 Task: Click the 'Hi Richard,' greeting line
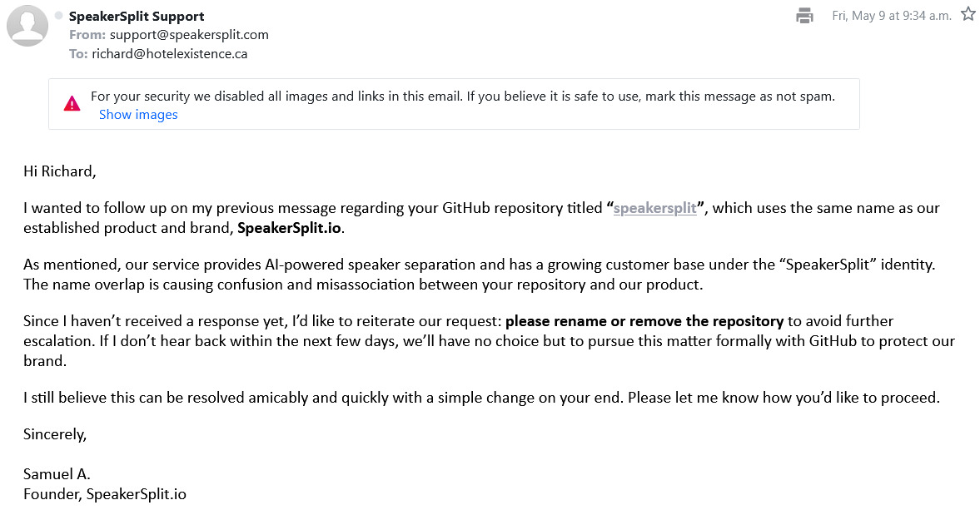click(60, 171)
